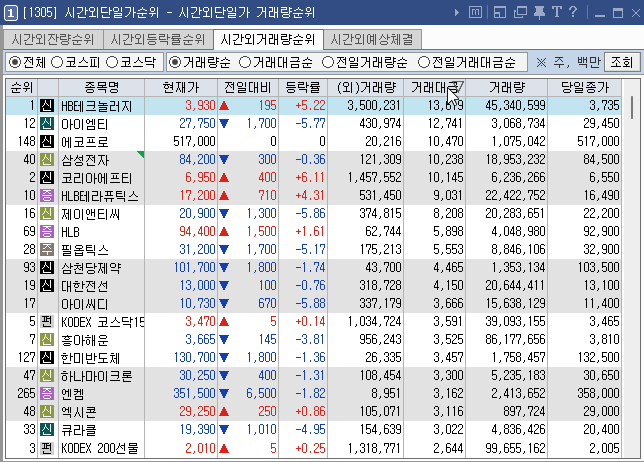
Task: Open help with the question mark icon
Action: 573,12
